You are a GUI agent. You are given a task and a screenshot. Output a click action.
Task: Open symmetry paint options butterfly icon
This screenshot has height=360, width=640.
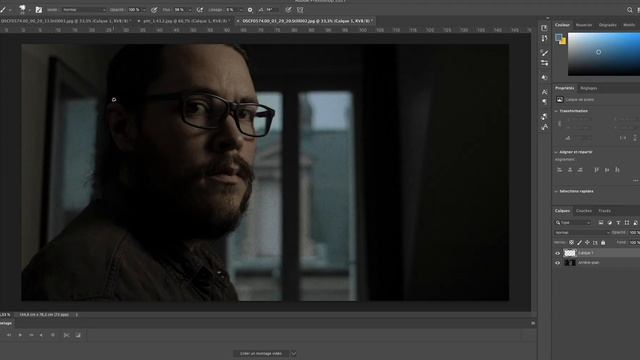pos(300,10)
